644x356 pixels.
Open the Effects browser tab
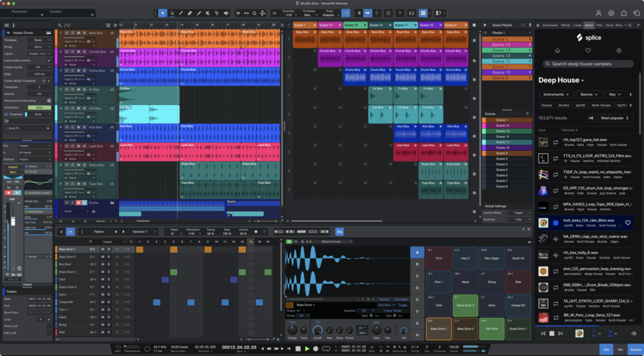point(565,25)
